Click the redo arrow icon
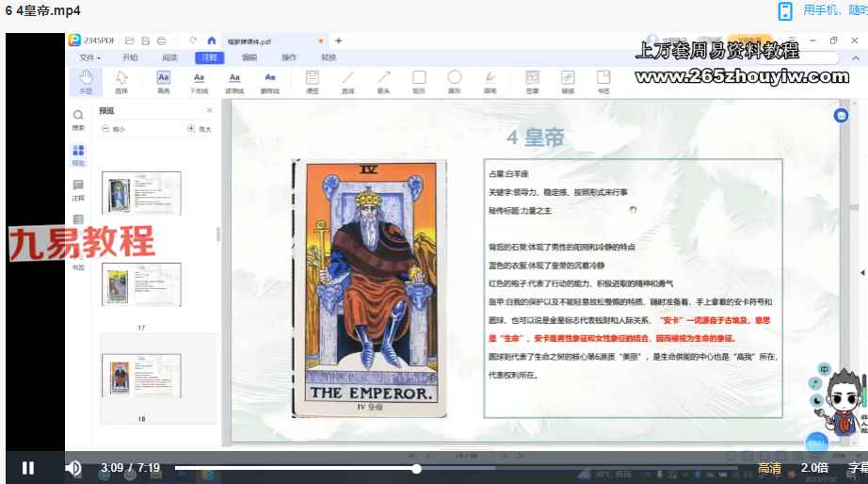This screenshot has width=868, height=484. pyautogui.click(x=193, y=40)
